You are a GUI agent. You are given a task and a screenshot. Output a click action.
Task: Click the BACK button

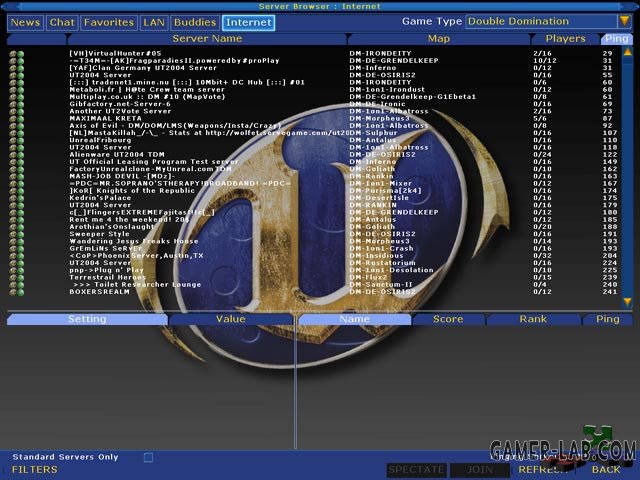pos(606,470)
